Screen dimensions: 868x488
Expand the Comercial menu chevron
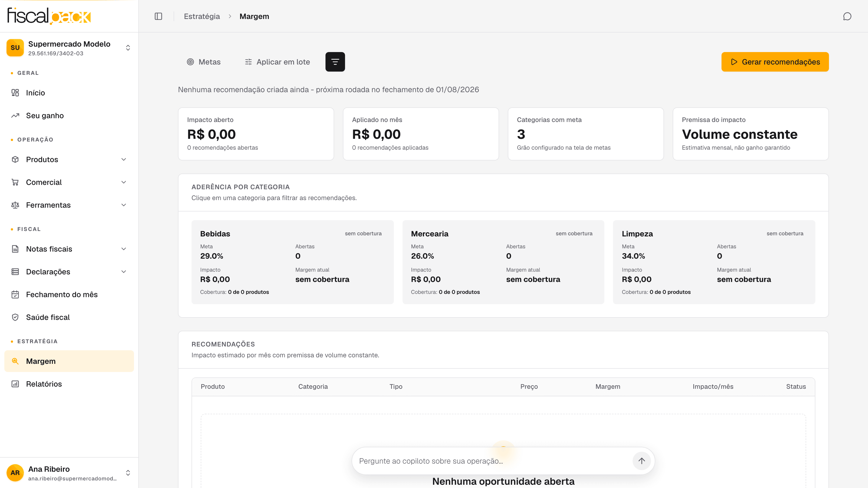[x=124, y=182]
